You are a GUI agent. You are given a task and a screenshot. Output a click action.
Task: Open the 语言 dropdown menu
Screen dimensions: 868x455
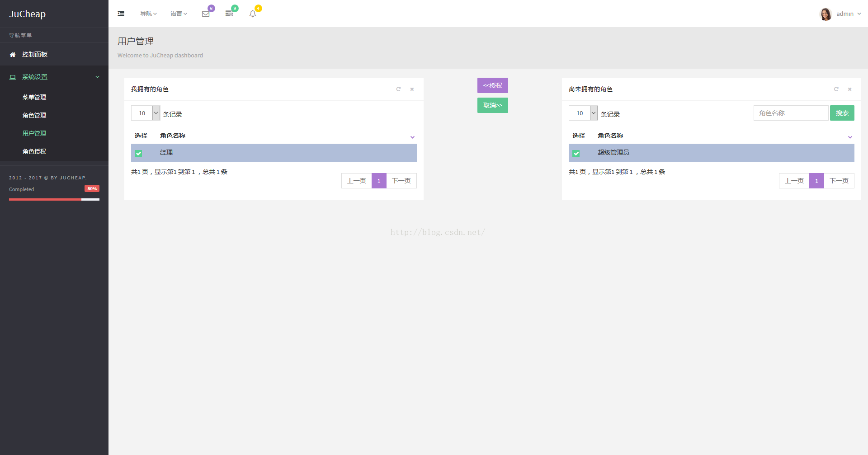179,14
